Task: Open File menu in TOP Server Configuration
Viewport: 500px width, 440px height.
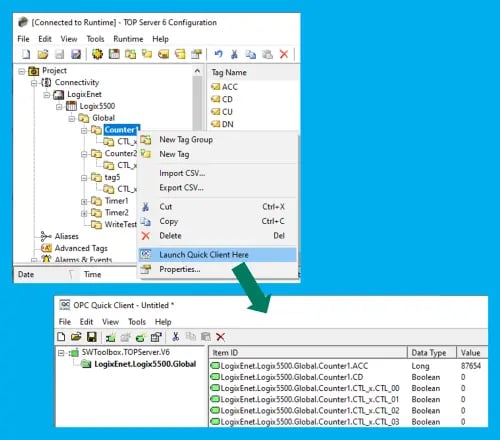Action: point(23,39)
